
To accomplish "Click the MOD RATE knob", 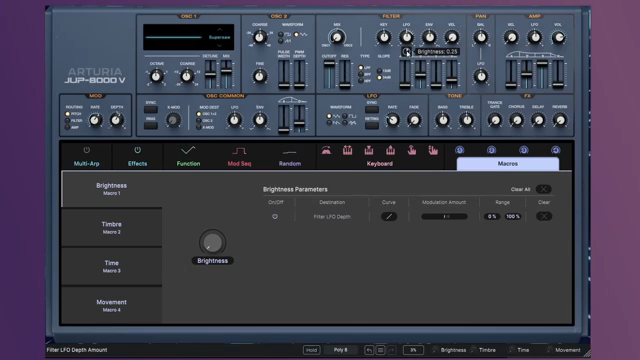I will click(95, 120).
